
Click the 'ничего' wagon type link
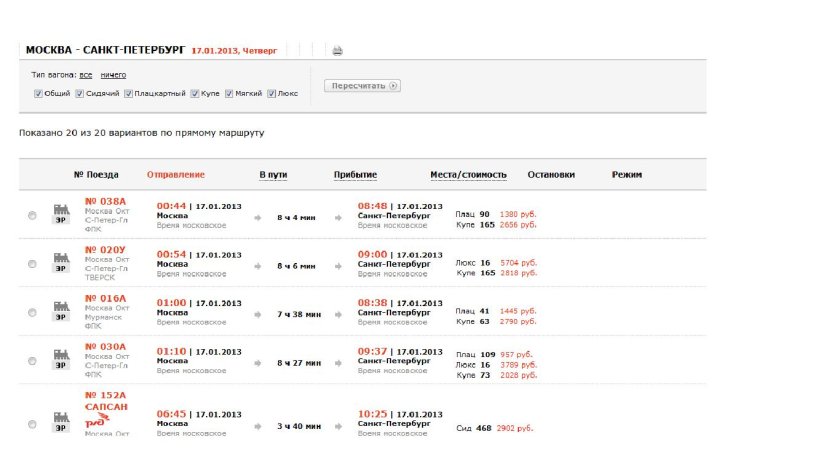113,75
